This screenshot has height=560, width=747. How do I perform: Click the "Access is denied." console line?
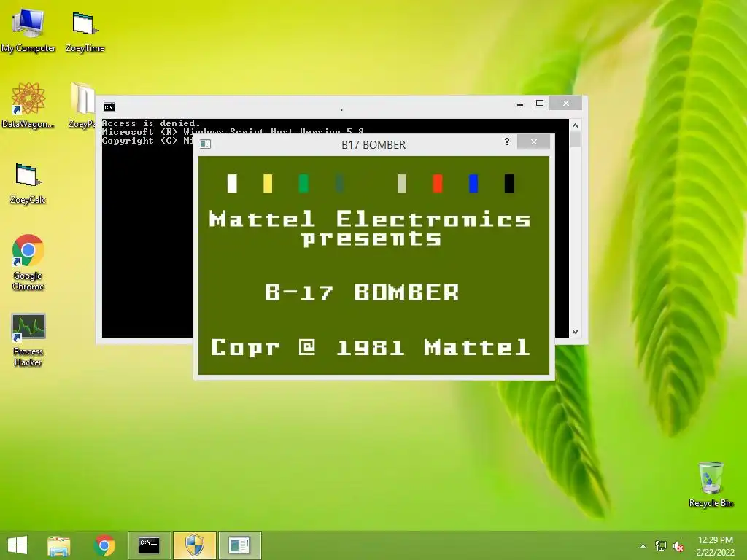pos(151,123)
